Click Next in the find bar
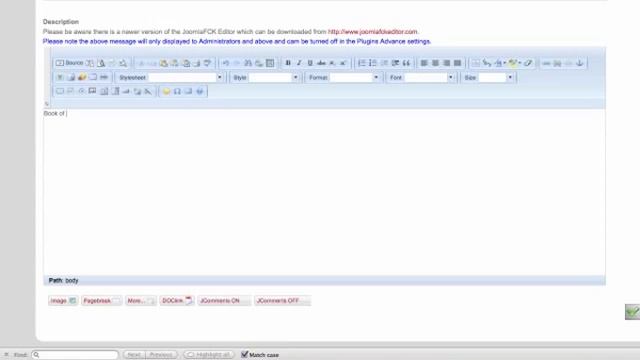The width and height of the screenshot is (640, 360). pyautogui.click(x=134, y=355)
